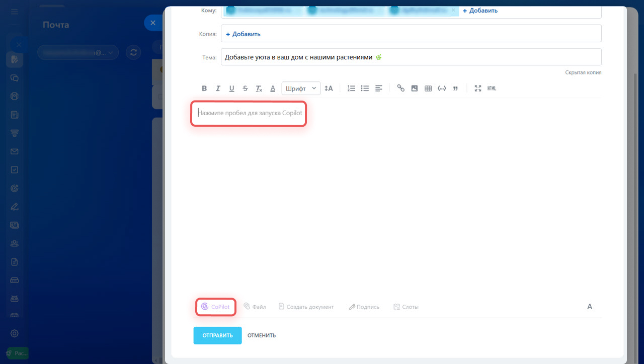The image size is (644, 364).
Task: Send the email with ОТПРАВИТЬ
Action: pyautogui.click(x=217, y=335)
